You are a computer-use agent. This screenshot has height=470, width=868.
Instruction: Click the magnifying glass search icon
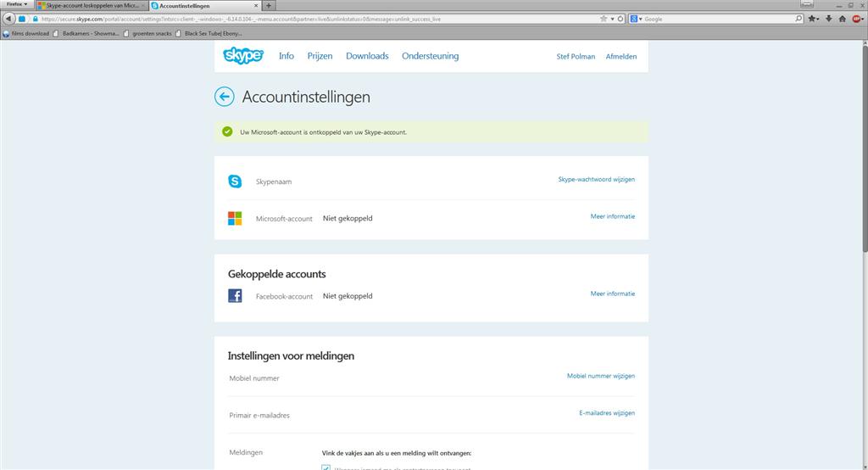(798, 19)
